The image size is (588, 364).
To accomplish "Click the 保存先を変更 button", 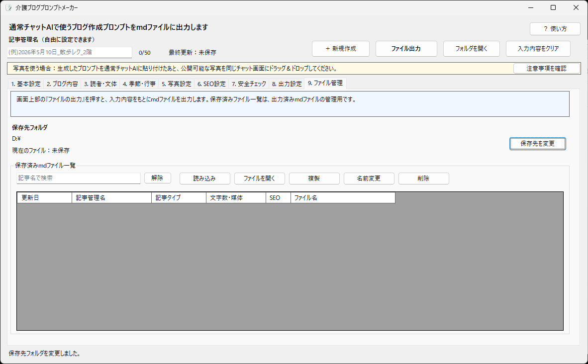I will (x=537, y=144).
